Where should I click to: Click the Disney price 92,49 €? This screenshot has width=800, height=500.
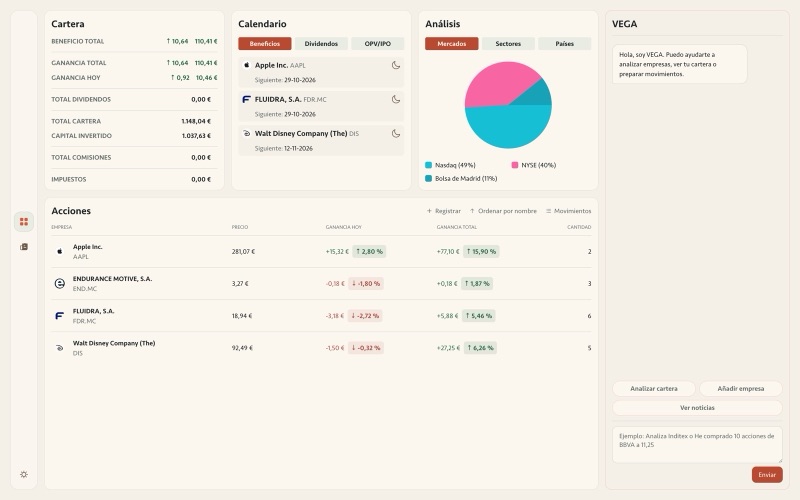[242, 348]
